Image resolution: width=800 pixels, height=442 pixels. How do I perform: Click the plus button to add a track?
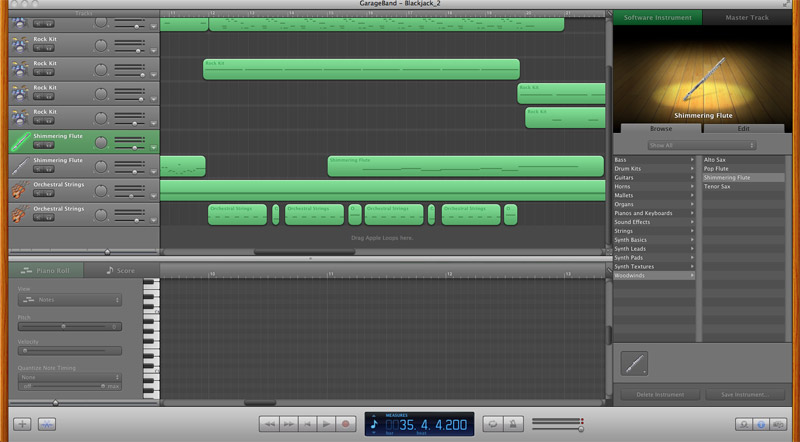click(x=22, y=424)
